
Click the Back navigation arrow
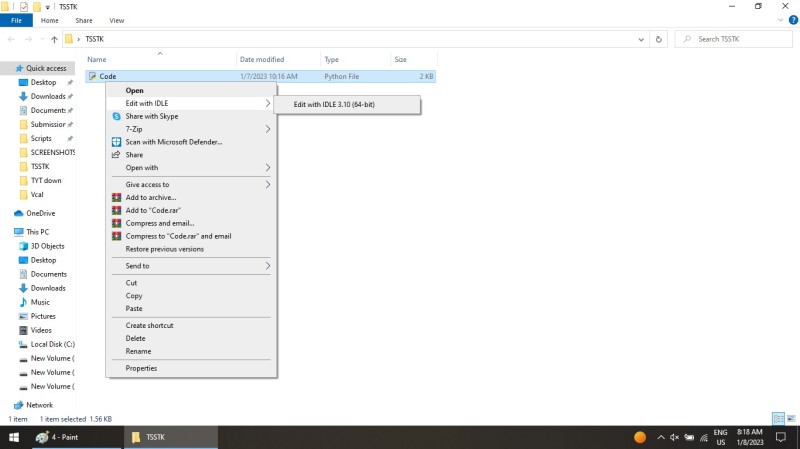pyautogui.click(x=11, y=39)
